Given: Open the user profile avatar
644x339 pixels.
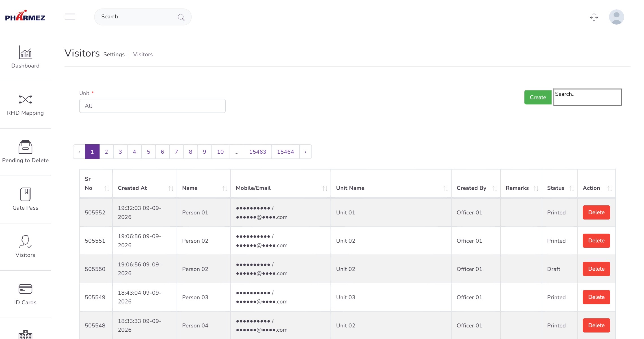Looking at the screenshot, I should tap(616, 17).
